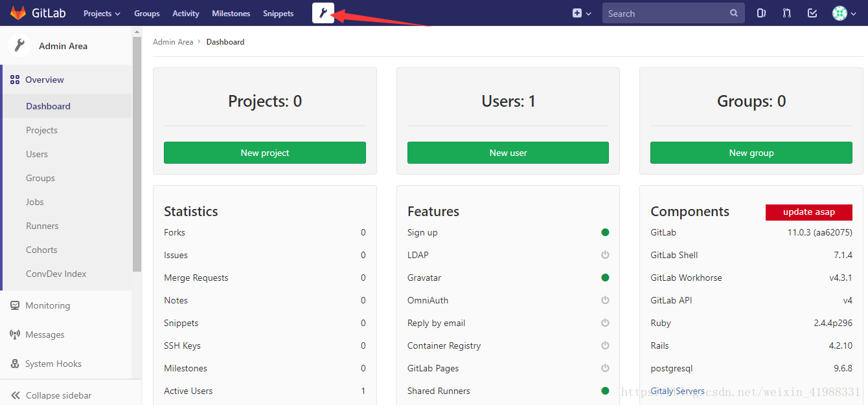Click the Reply by email power-off icon
Image resolution: width=868 pixels, height=405 pixels.
point(605,323)
